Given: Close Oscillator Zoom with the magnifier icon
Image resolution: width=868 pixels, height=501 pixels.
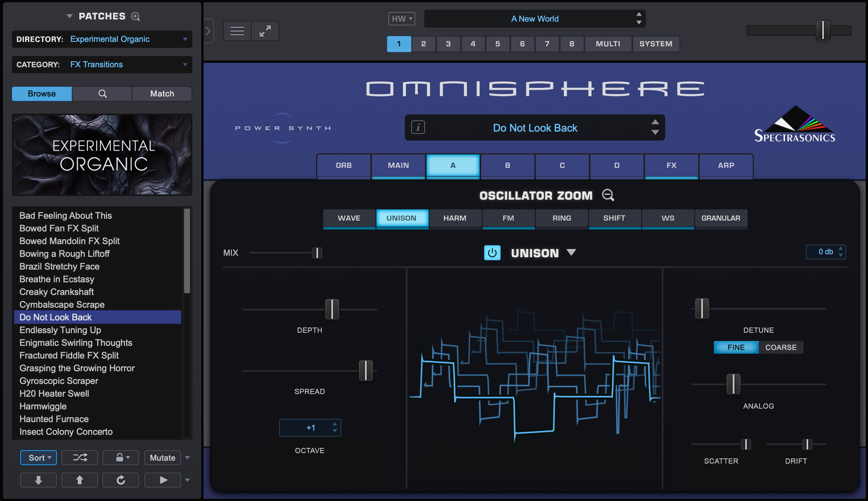Looking at the screenshot, I should tap(608, 195).
